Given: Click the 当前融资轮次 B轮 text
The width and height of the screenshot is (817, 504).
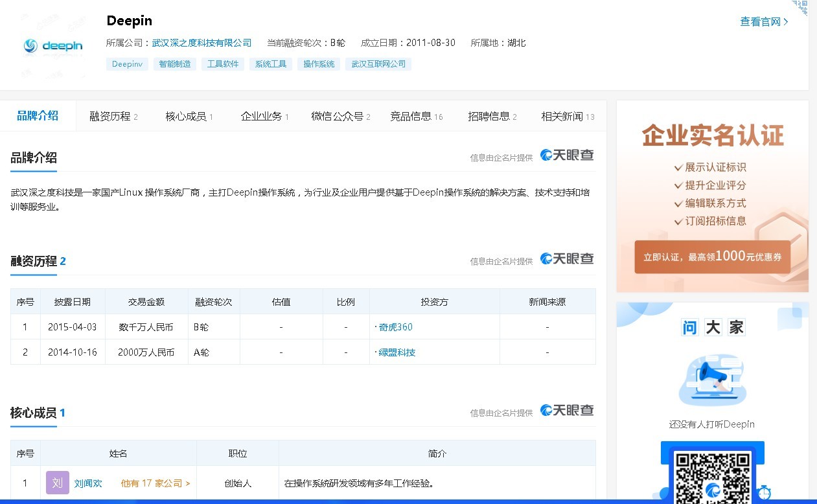Looking at the screenshot, I should (x=306, y=43).
